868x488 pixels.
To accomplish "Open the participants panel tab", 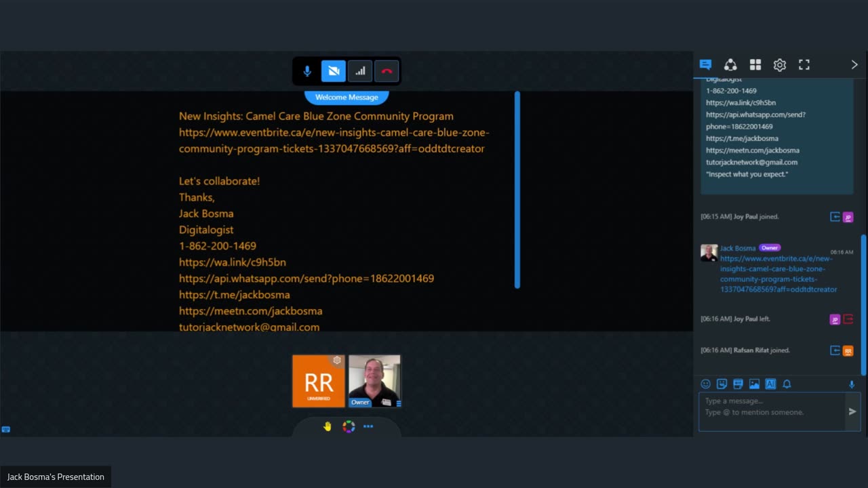I will (730, 64).
